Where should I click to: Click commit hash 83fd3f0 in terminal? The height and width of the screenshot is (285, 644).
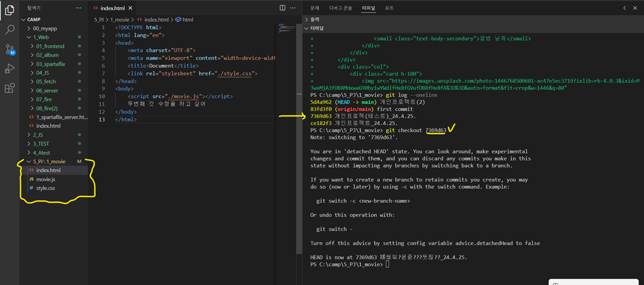coord(321,109)
